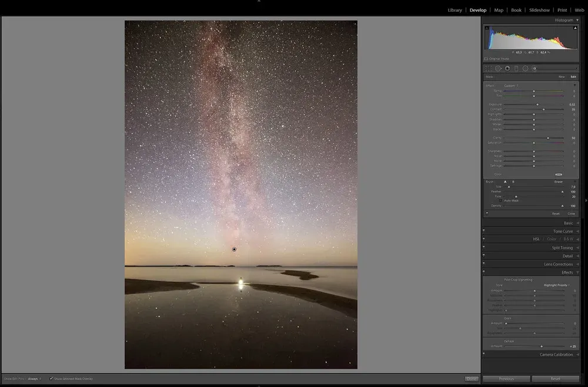Click the brush Clarity slider track
This screenshot has height=387, width=588.
(x=533, y=138)
